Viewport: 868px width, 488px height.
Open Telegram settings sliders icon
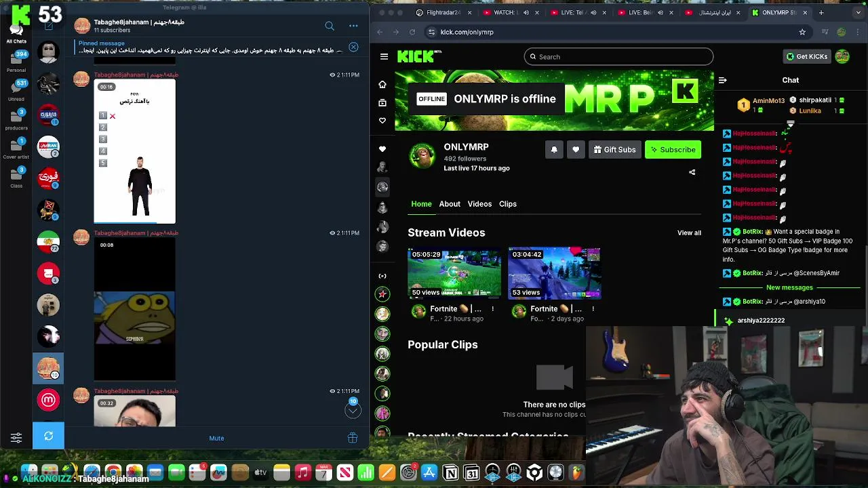coord(16,438)
